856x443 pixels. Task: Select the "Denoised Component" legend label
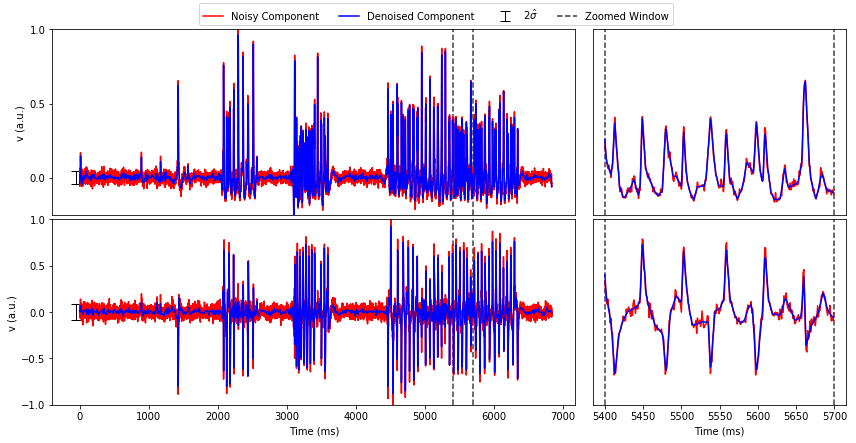coord(420,17)
